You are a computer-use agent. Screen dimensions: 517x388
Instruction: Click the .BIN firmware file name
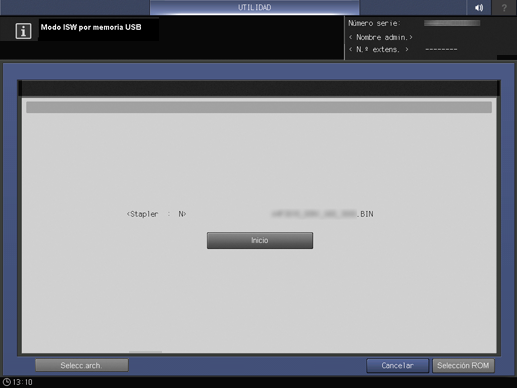322,214
